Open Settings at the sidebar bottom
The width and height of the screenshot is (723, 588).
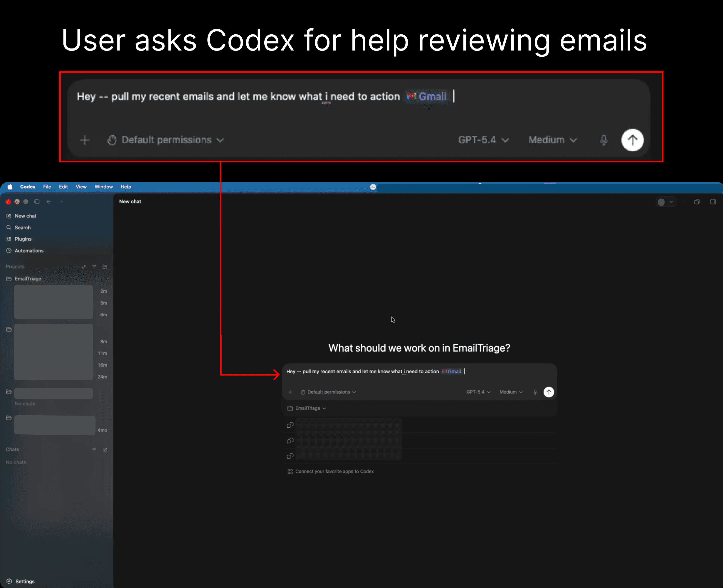click(20, 581)
